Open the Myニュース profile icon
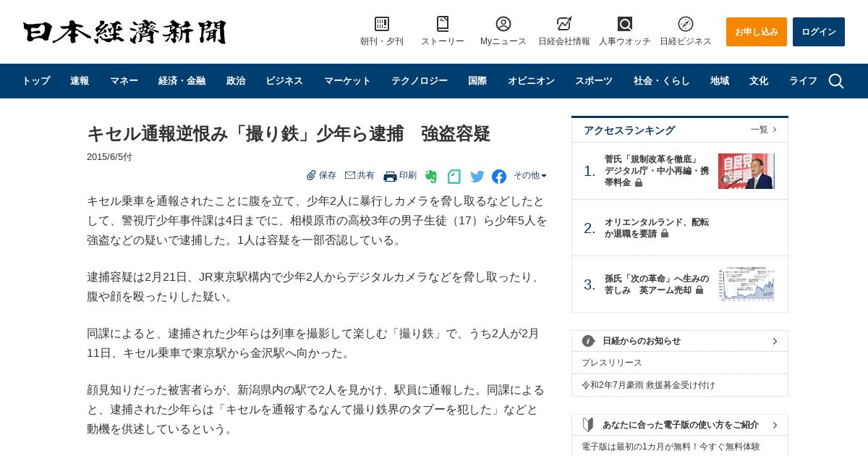This screenshot has height=456, width=868. [503, 24]
